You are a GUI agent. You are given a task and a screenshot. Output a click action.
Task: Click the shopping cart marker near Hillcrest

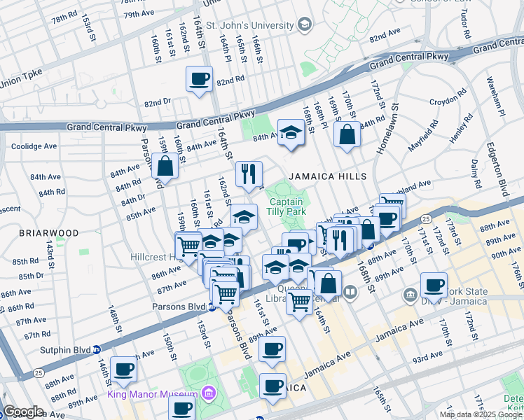coord(188,246)
